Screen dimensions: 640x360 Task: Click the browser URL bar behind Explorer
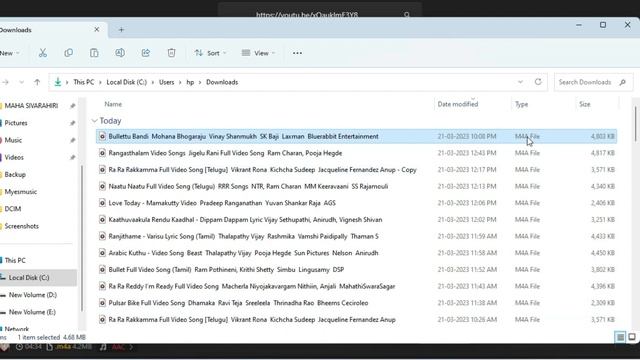pyautogui.click(x=320, y=15)
